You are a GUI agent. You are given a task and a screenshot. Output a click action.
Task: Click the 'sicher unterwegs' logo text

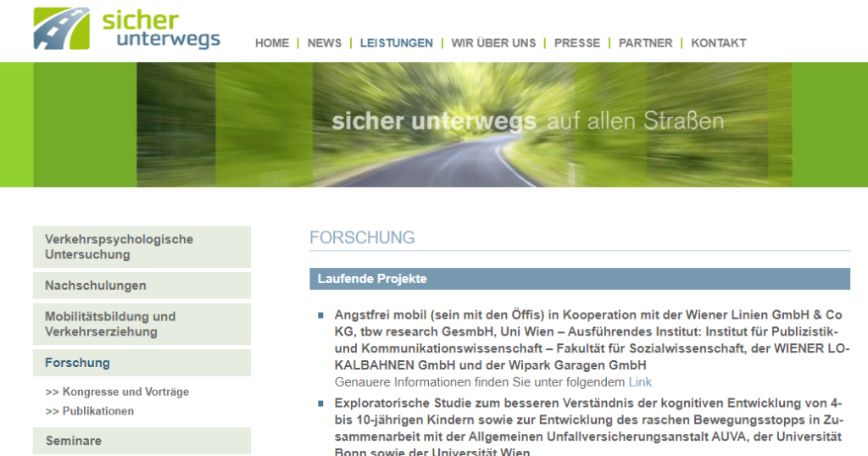pos(161,29)
